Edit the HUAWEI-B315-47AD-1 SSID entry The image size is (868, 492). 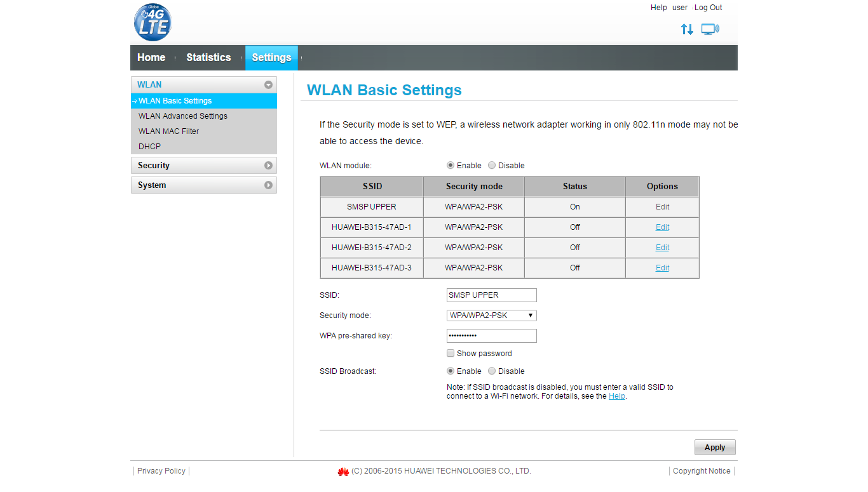(x=661, y=227)
